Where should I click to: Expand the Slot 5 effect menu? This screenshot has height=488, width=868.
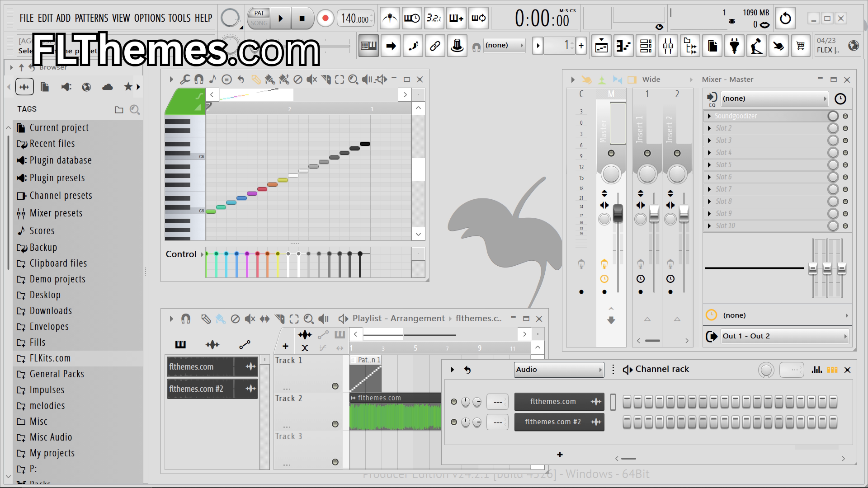pyautogui.click(x=709, y=165)
